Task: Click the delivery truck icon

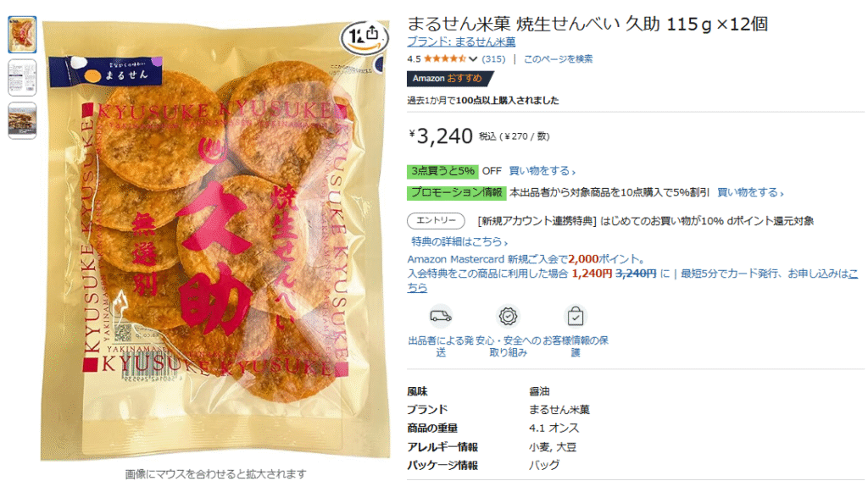Action: pyautogui.click(x=441, y=316)
